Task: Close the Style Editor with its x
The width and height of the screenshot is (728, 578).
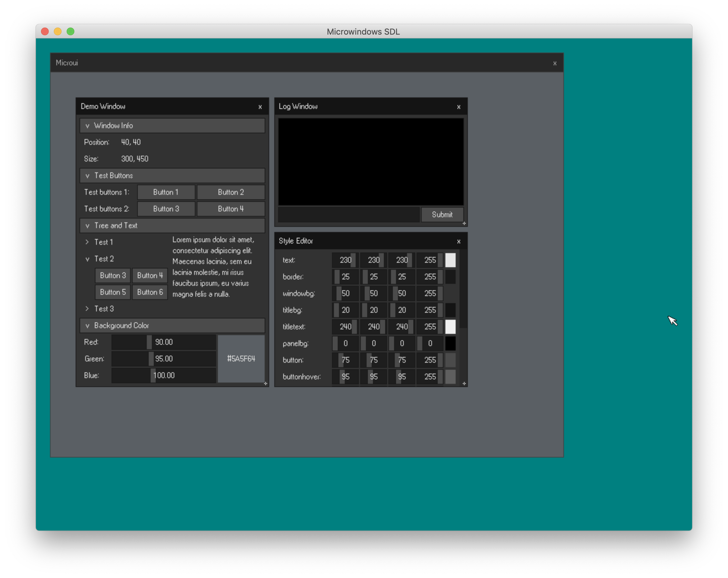Action: 459,241
